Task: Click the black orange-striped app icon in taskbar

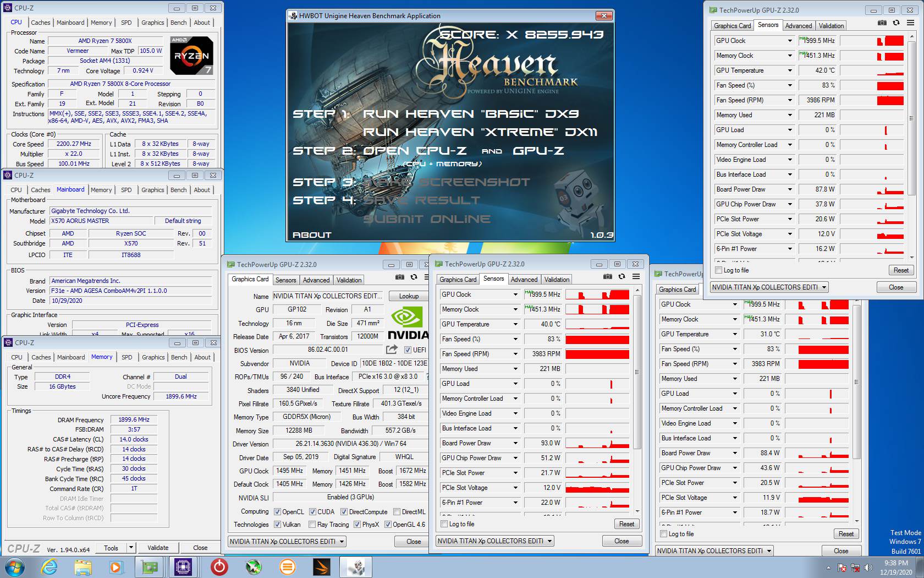Action: 322,567
